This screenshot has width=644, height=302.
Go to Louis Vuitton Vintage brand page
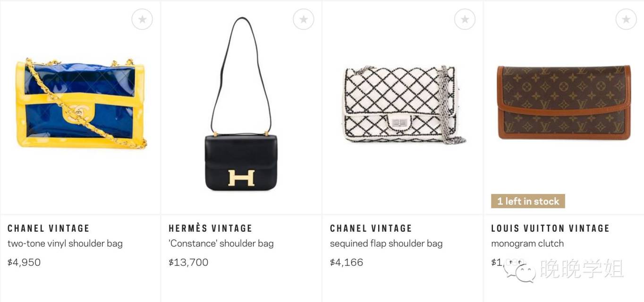point(551,228)
